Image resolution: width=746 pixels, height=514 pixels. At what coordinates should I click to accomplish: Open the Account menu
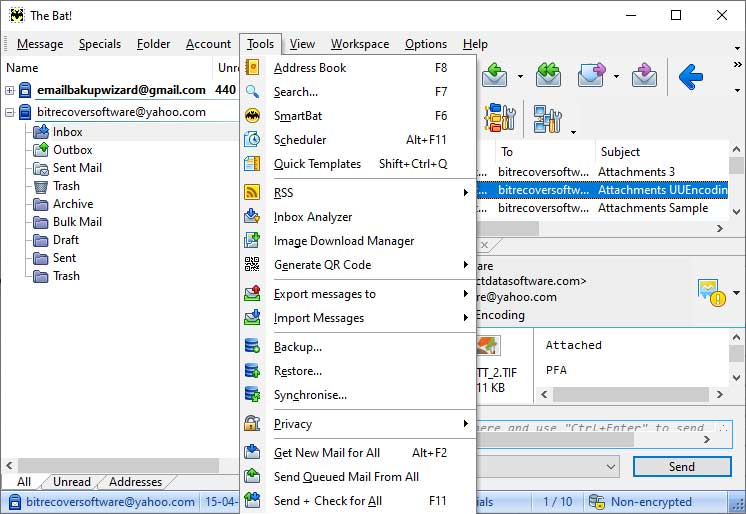208,44
